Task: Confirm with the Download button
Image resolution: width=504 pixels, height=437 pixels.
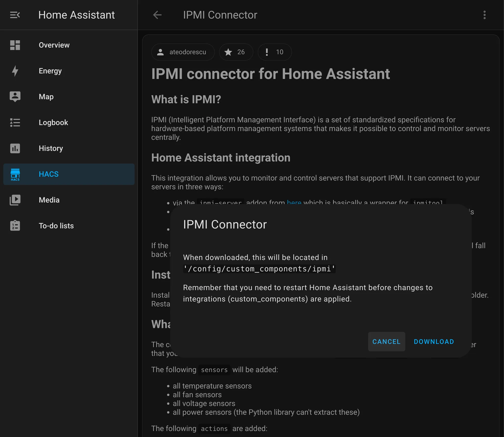Action: [434, 342]
